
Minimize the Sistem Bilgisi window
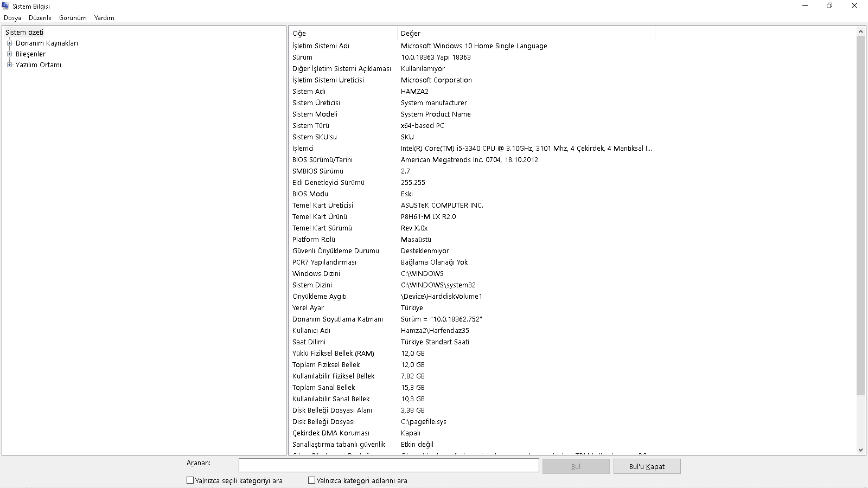pyautogui.click(x=805, y=6)
